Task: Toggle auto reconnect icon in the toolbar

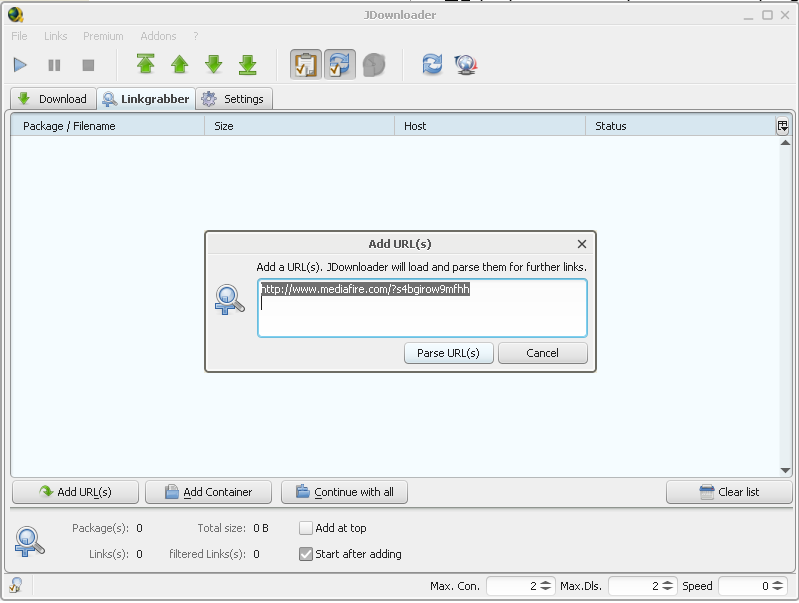Action: point(340,64)
